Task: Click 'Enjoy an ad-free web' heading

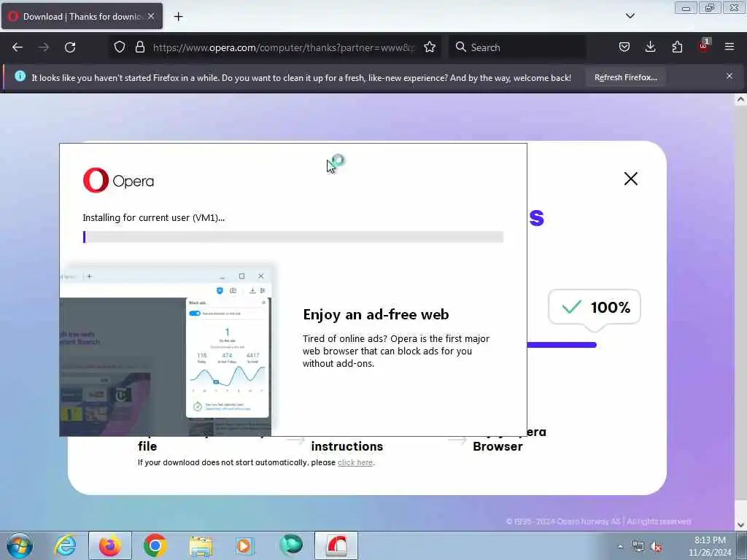Action: [x=376, y=314]
